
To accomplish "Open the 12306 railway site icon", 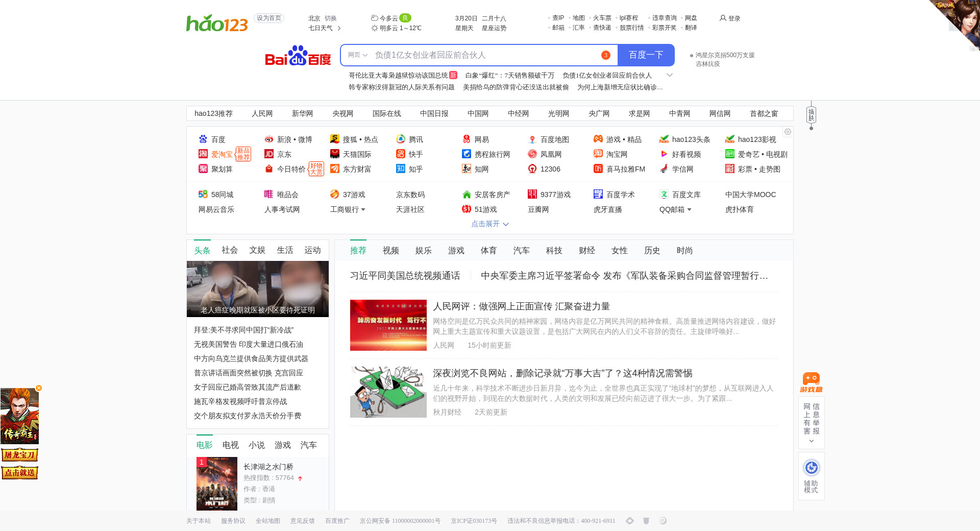I will [x=532, y=169].
